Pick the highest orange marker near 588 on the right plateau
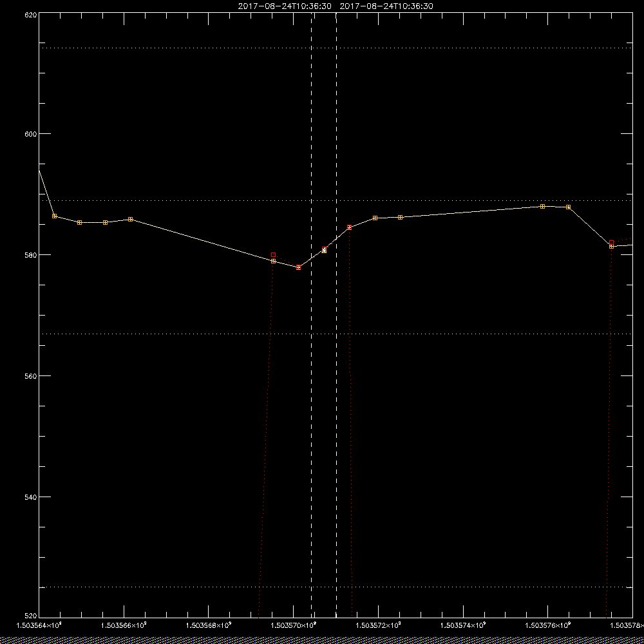Viewport: 644px width, 644px height. click(x=542, y=206)
